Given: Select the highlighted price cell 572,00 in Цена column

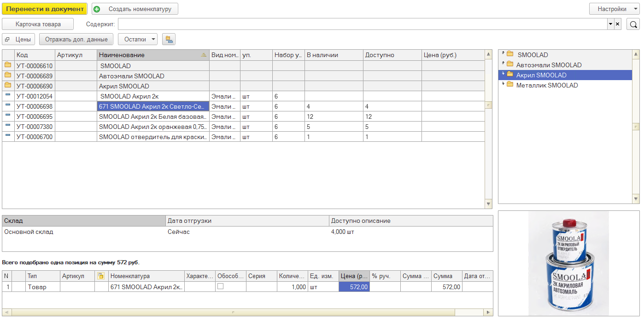Looking at the screenshot, I should click(354, 287).
